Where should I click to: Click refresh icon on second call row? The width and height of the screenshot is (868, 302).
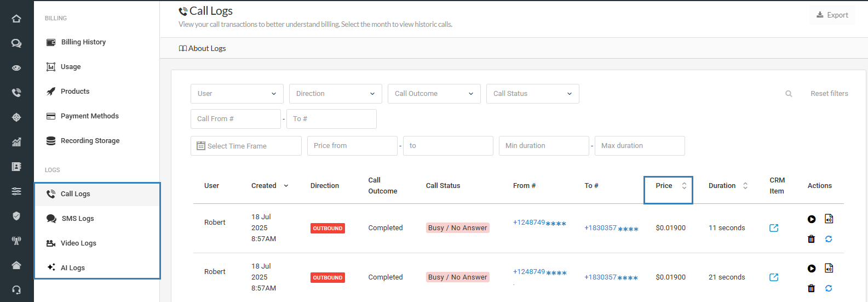[x=829, y=288]
